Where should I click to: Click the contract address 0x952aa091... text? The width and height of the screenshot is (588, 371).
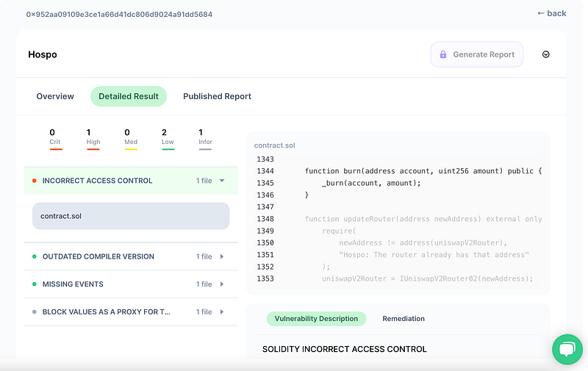pyautogui.click(x=119, y=14)
